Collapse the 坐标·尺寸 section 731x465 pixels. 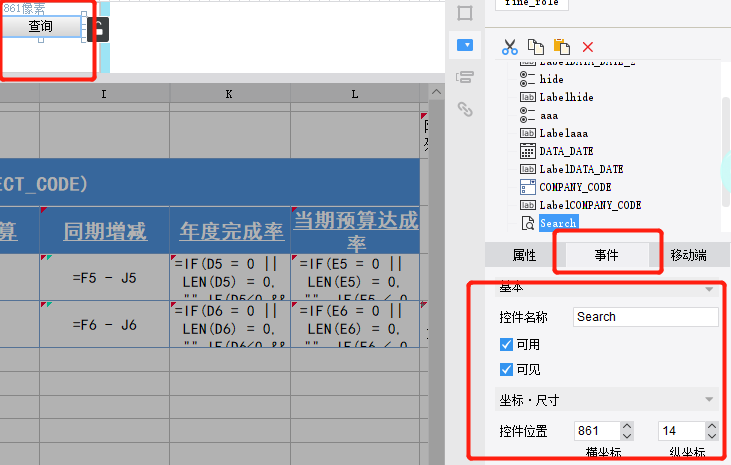[x=709, y=400]
